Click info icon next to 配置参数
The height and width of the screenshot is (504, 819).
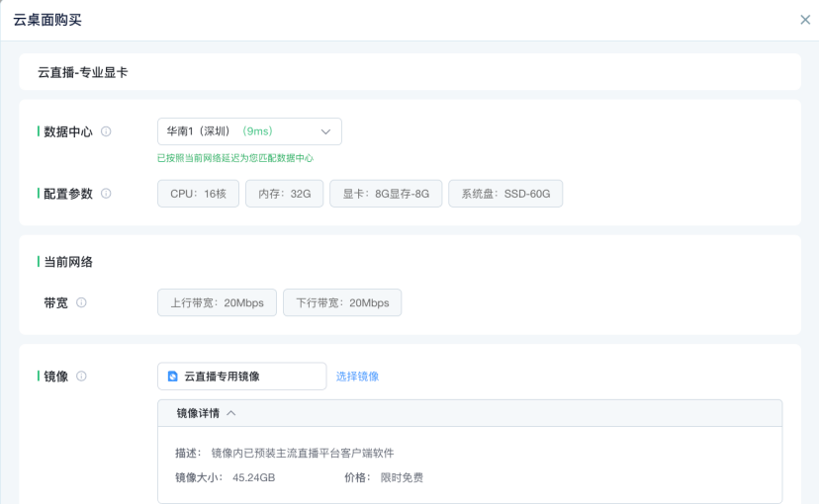[x=106, y=194]
